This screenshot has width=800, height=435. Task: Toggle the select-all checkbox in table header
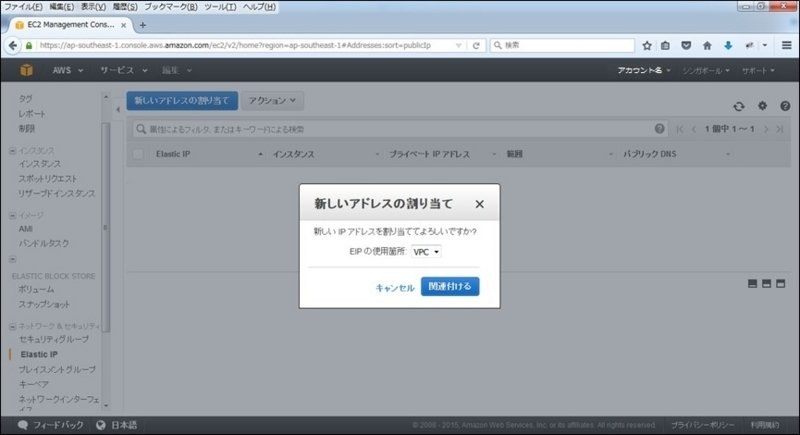[x=138, y=155]
